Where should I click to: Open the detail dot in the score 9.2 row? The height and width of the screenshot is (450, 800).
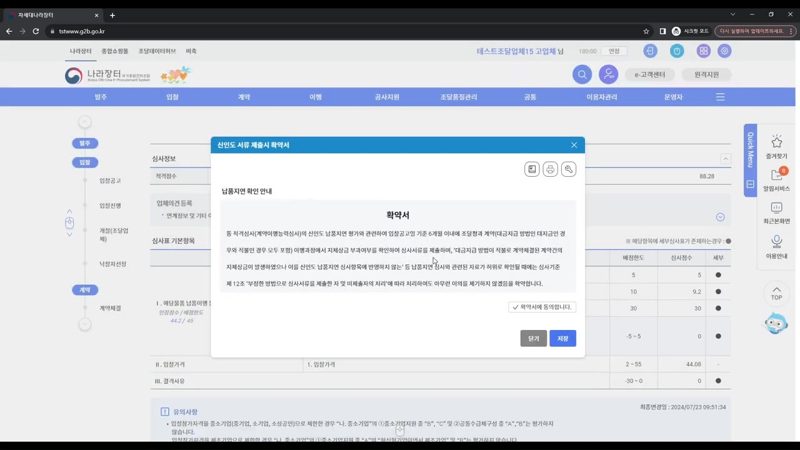point(718,292)
